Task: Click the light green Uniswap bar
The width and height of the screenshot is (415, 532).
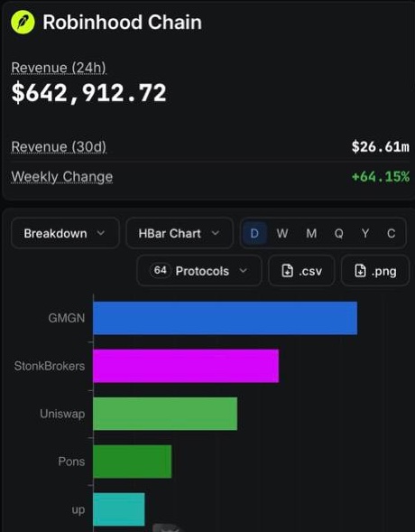Action: 165,414
